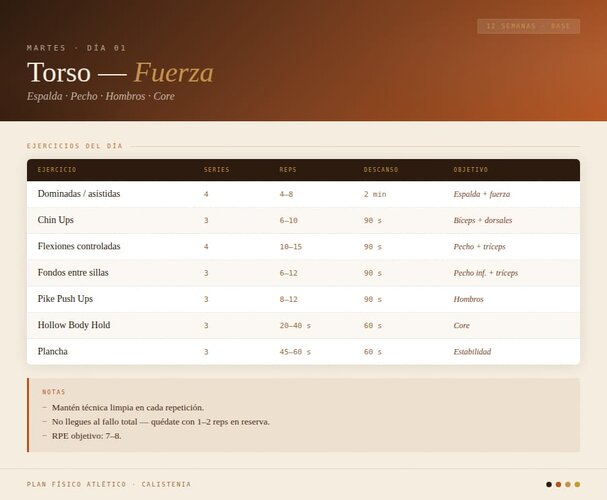Select the tan dot in the footer

pyautogui.click(x=568, y=485)
